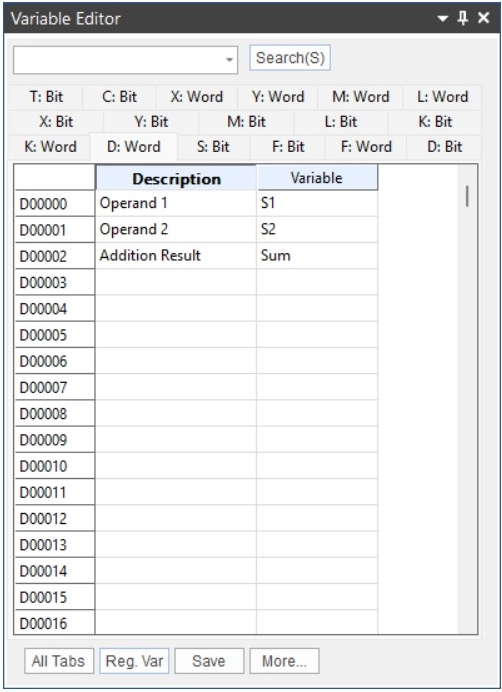Select the D00016 row header
Screen dimensions: 502x692
55,622
